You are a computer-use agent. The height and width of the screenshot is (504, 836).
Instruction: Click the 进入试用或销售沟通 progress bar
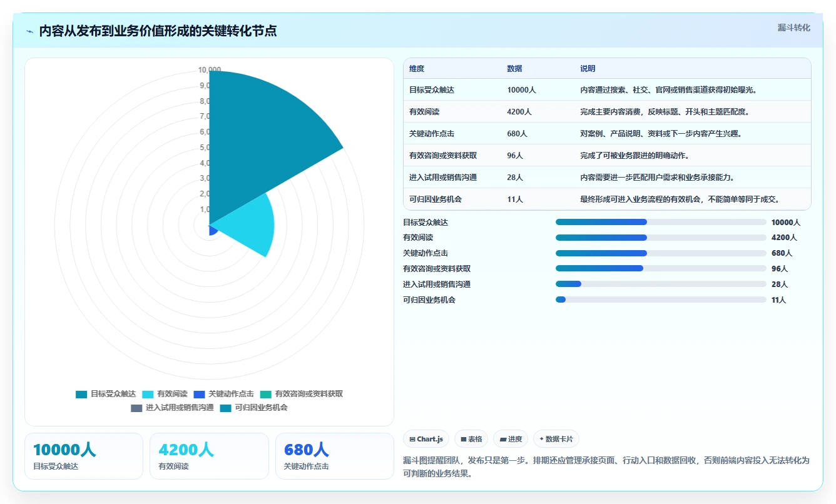(x=661, y=284)
